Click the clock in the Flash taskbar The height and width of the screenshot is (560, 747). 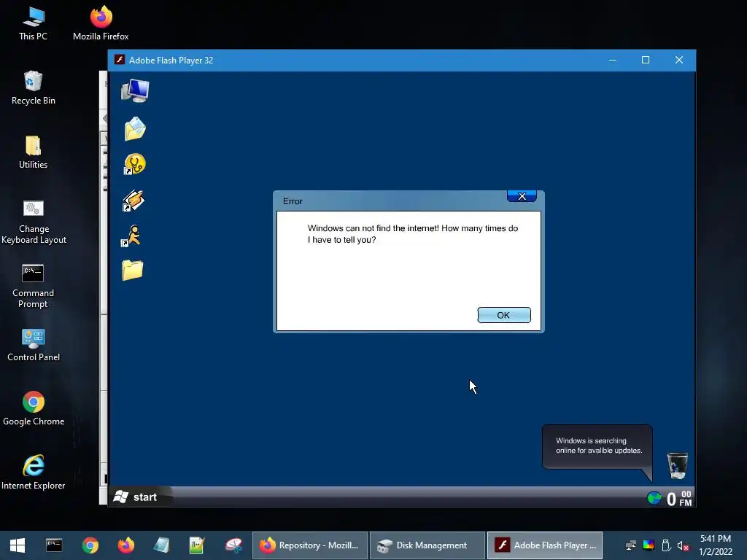(x=679, y=499)
